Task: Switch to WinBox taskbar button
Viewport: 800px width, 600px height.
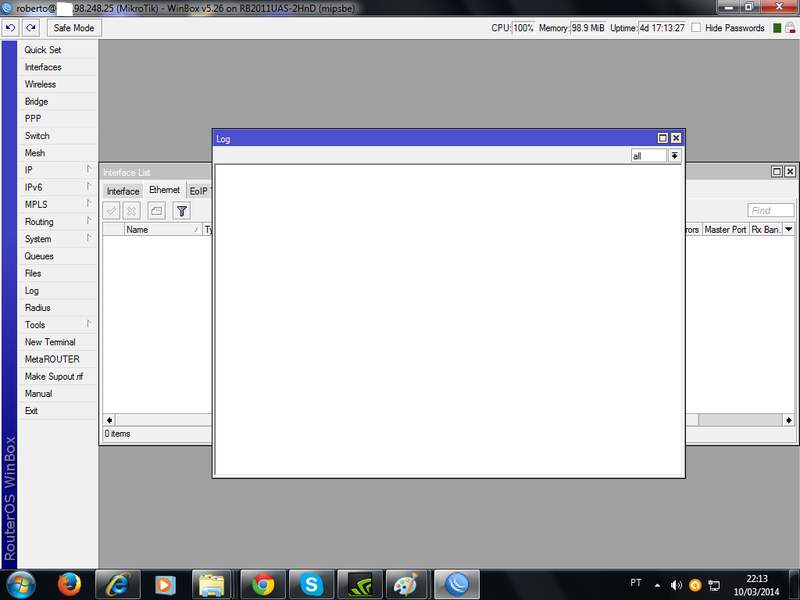Action: [x=457, y=585]
